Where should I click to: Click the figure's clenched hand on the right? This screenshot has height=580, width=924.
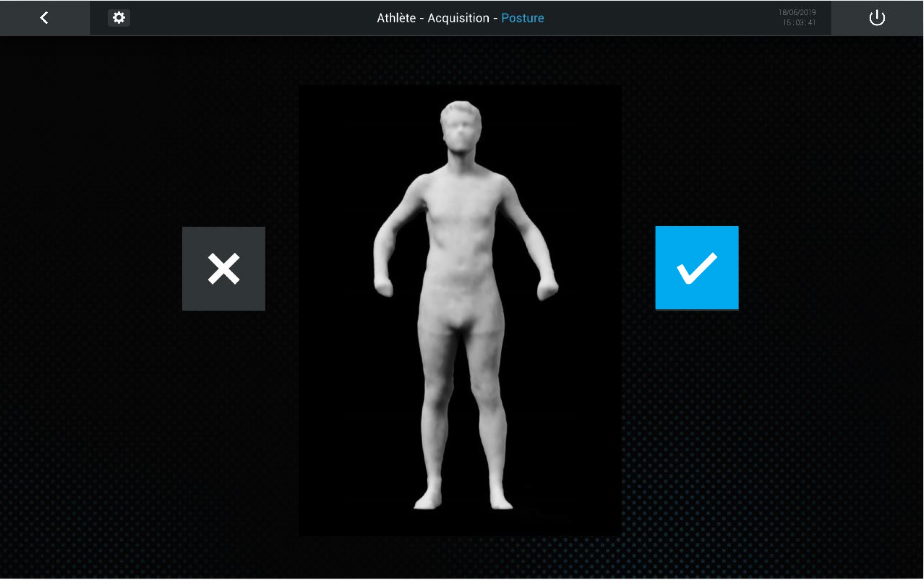(547, 289)
